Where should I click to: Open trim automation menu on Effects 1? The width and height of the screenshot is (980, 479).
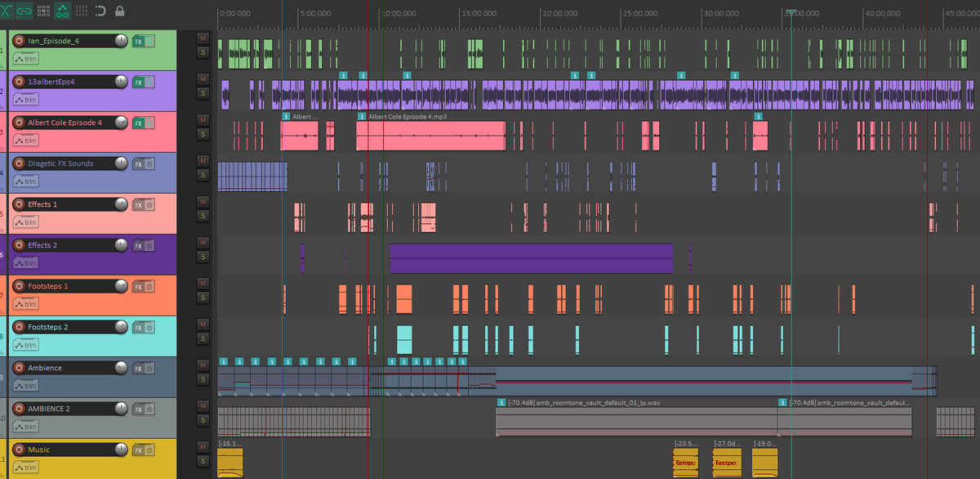tap(25, 222)
